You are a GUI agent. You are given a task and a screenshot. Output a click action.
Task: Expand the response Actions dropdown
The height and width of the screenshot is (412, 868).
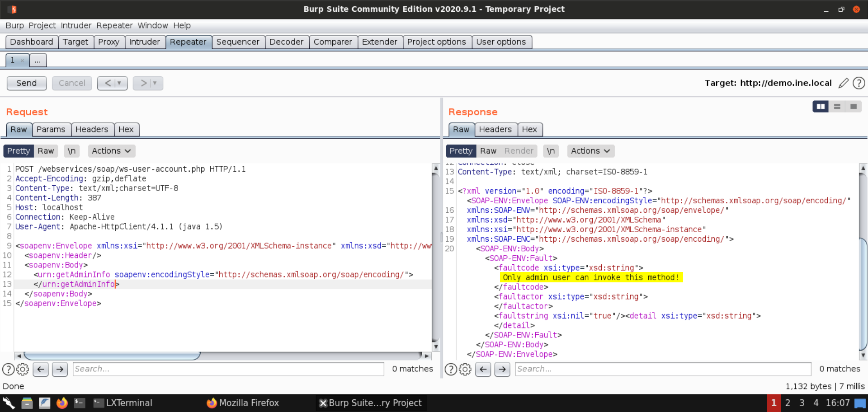point(590,151)
